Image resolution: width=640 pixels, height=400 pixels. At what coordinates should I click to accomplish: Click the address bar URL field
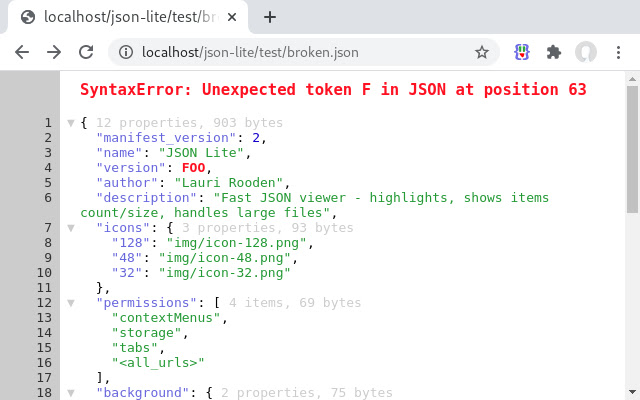tap(300, 52)
